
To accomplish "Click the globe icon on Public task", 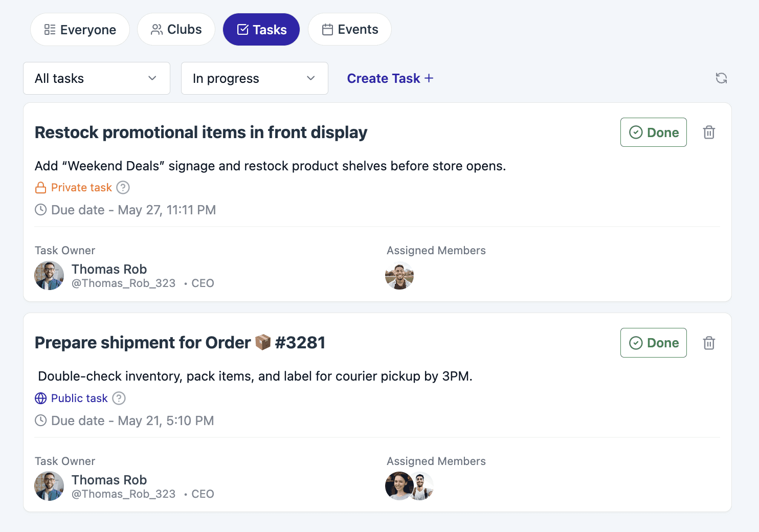I will pos(41,398).
